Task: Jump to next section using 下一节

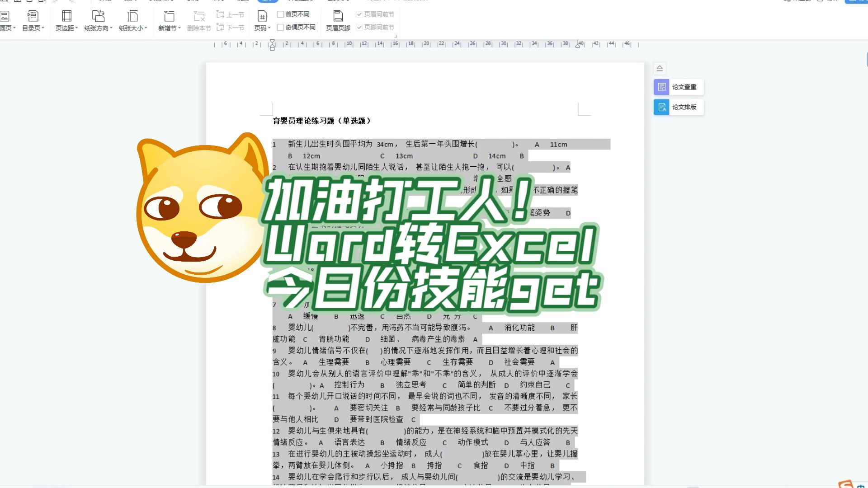Action: pyautogui.click(x=230, y=28)
